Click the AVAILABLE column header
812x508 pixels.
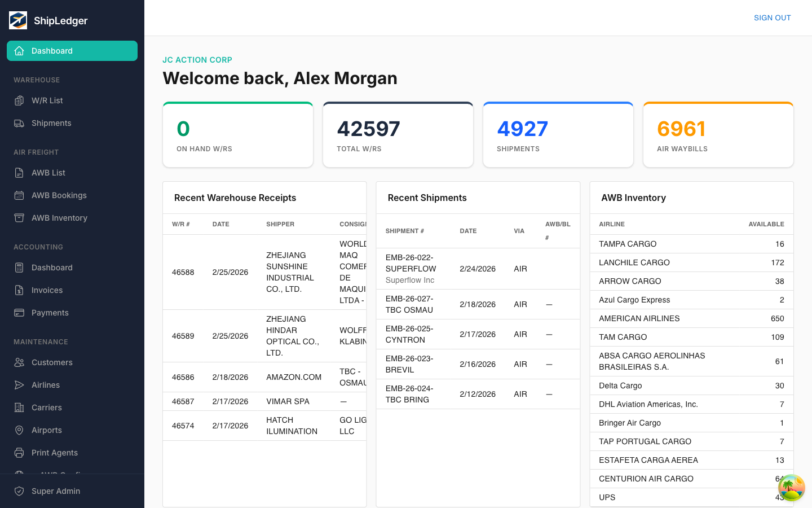coord(766,224)
